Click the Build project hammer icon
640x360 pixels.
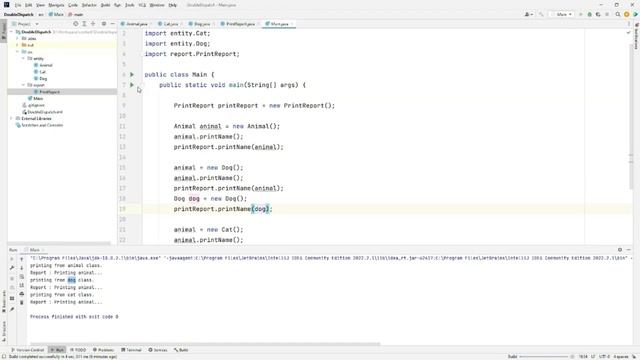coord(541,14)
